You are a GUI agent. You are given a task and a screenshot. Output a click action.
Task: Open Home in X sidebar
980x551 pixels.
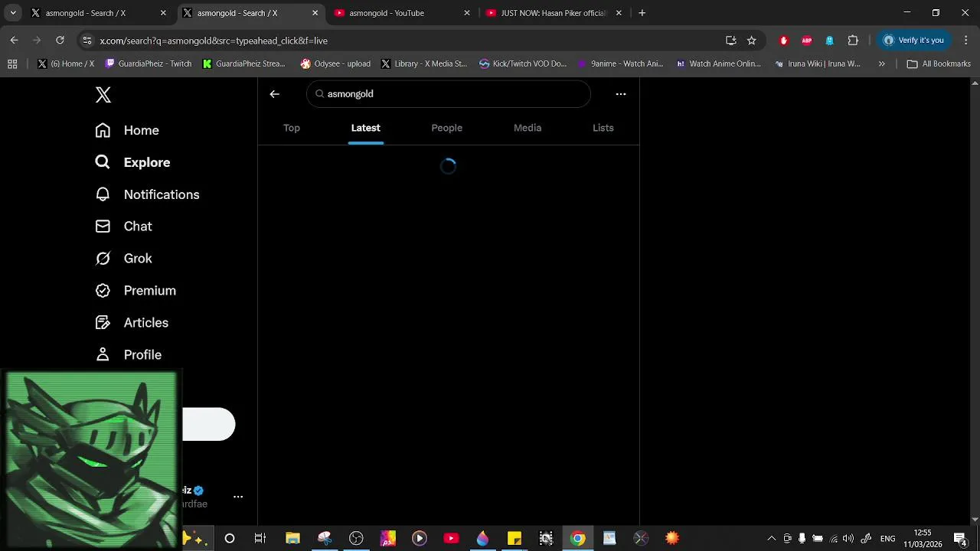(x=127, y=130)
